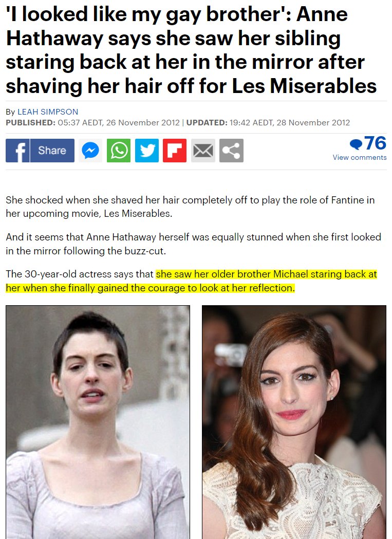Click the Facebook Share button label

point(52,151)
